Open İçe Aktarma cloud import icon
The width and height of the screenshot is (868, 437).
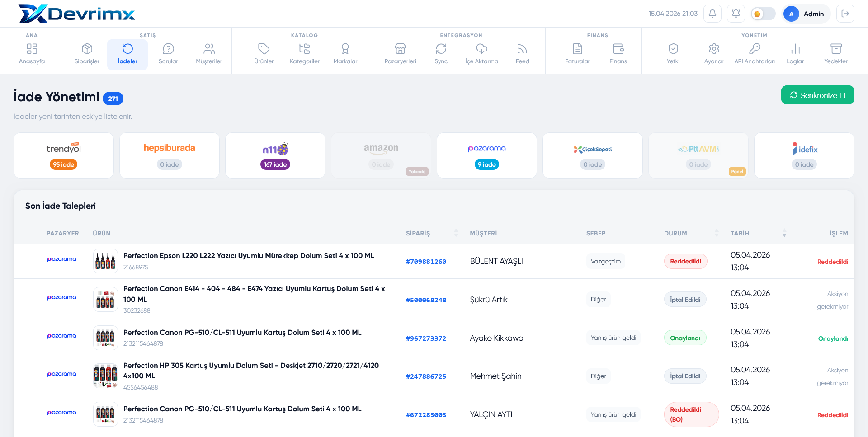[x=481, y=48]
